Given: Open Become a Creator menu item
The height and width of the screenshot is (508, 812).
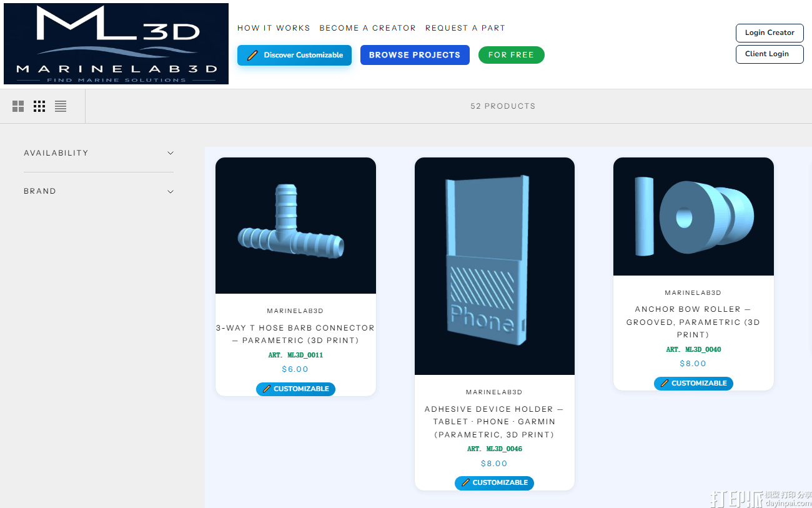Looking at the screenshot, I should tap(367, 28).
